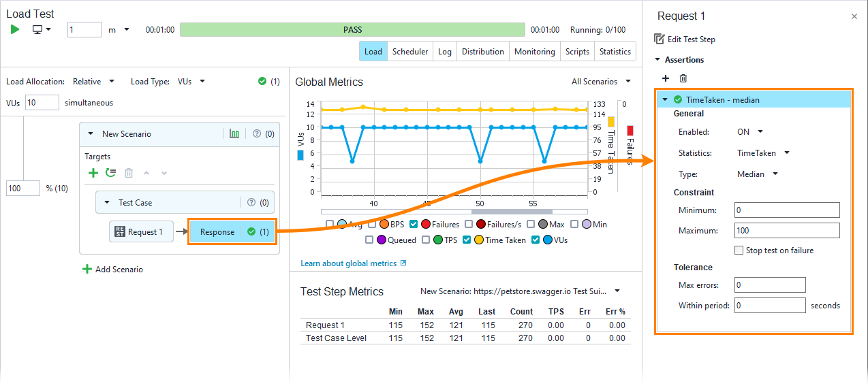Click the REST icon on Request 1
This screenshot has width=868, height=388.
point(120,232)
